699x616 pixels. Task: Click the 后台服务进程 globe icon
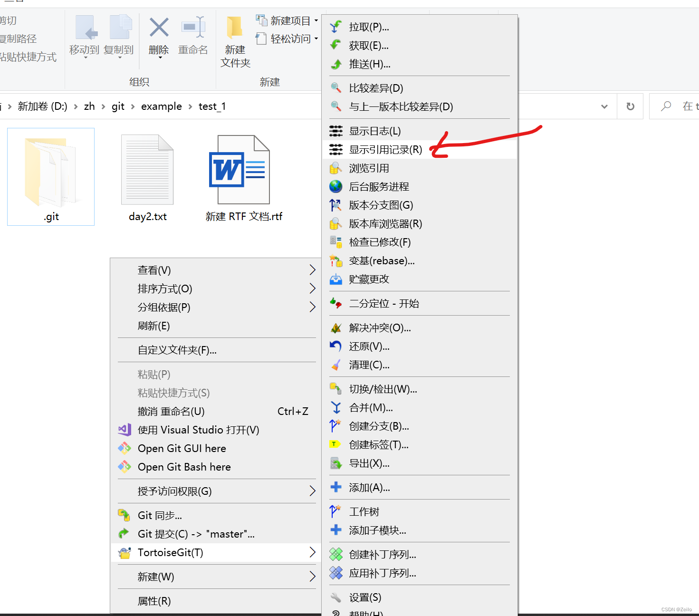[336, 186]
